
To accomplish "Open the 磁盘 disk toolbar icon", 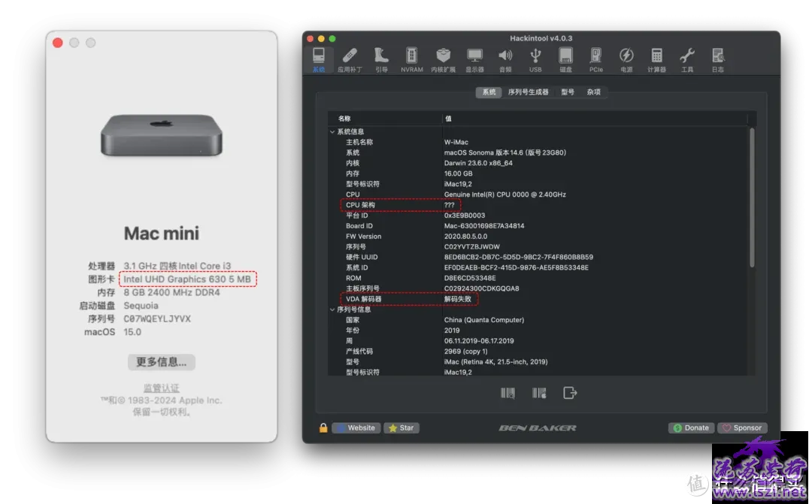I will coord(565,59).
